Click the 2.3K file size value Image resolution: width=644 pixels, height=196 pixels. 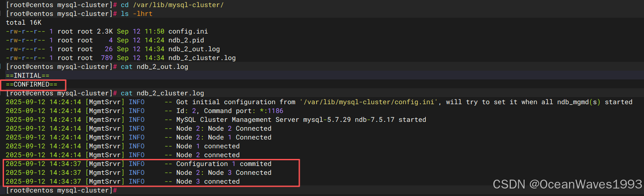click(x=105, y=31)
